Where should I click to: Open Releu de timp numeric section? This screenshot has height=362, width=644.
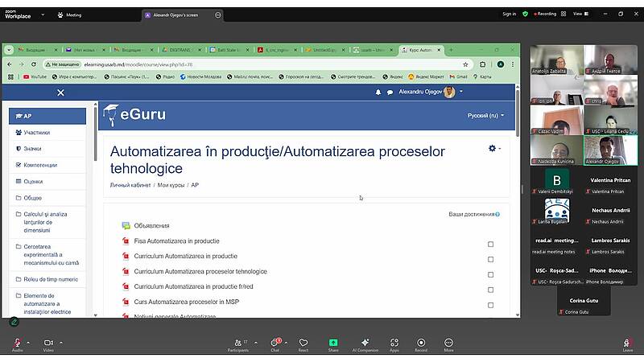(47, 279)
